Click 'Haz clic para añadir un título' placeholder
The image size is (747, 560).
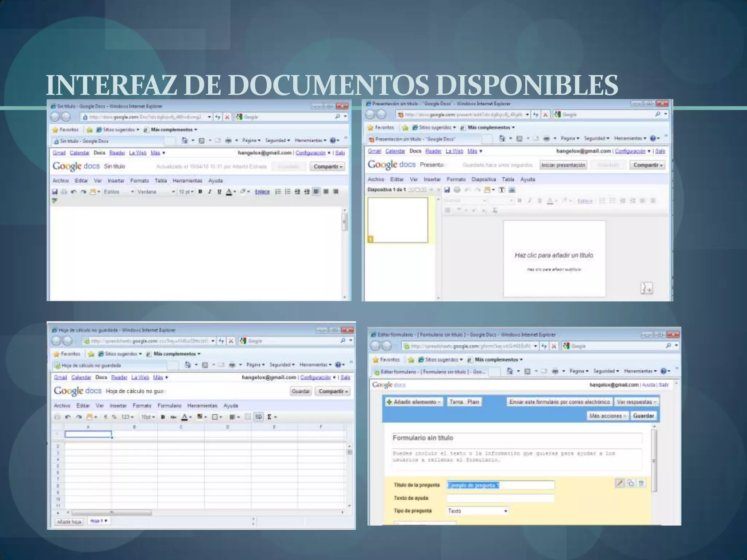pyautogui.click(x=554, y=255)
